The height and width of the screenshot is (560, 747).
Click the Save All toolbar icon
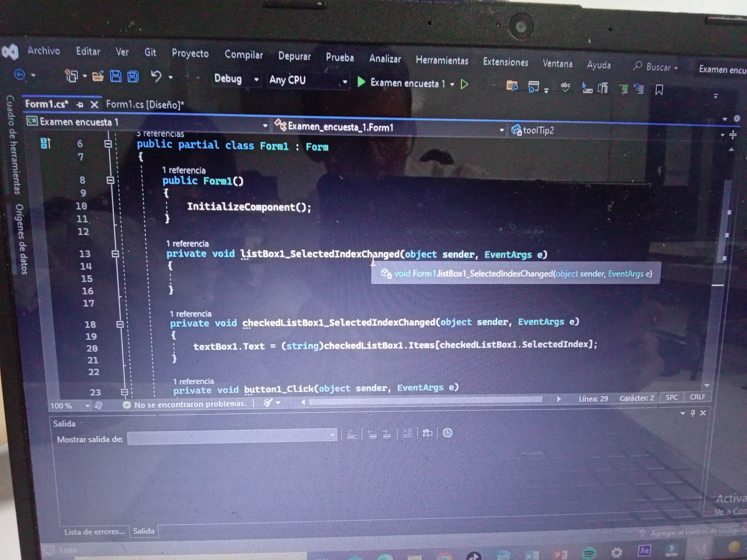click(133, 77)
